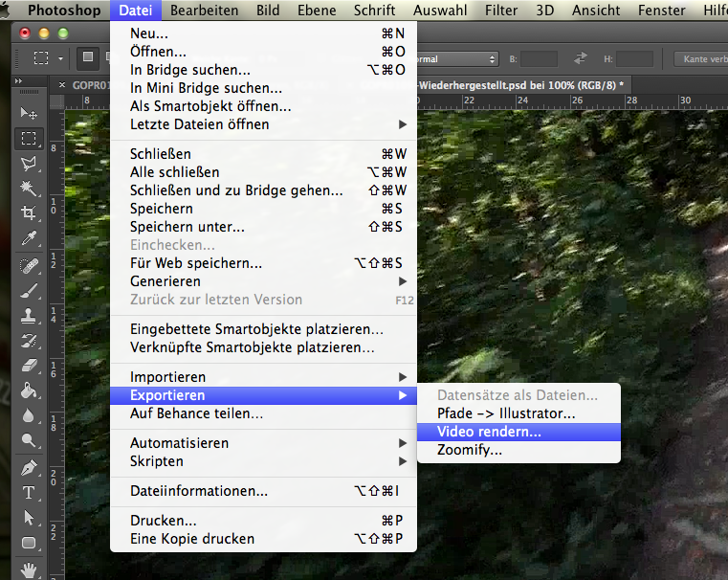Choose Pfade -> Illustrator... option
The width and height of the screenshot is (728, 580).
click(x=518, y=413)
